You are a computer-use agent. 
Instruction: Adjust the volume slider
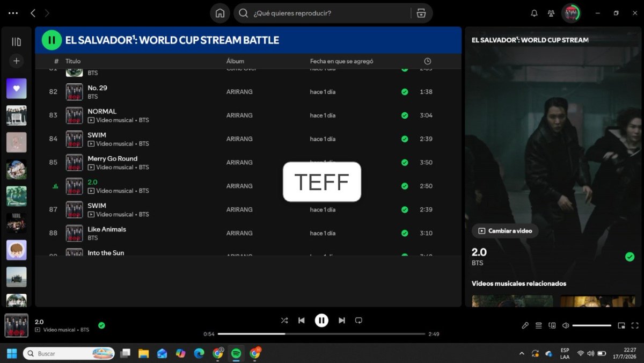(592, 325)
